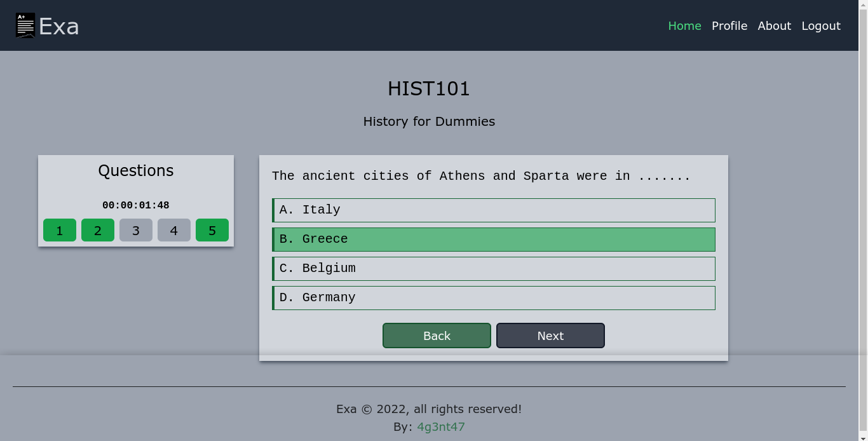Jump to question 1
The height and width of the screenshot is (441, 868).
tap(60, 230)
